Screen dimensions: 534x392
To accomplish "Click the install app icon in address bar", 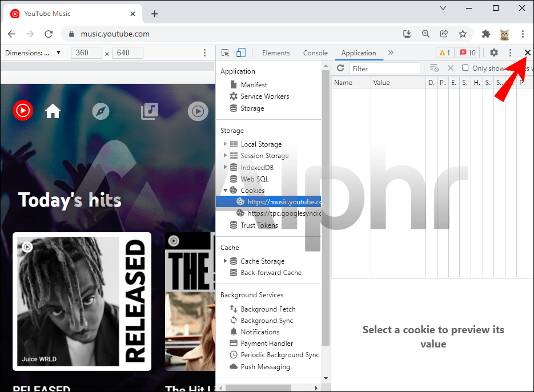I will pos(407,34).
